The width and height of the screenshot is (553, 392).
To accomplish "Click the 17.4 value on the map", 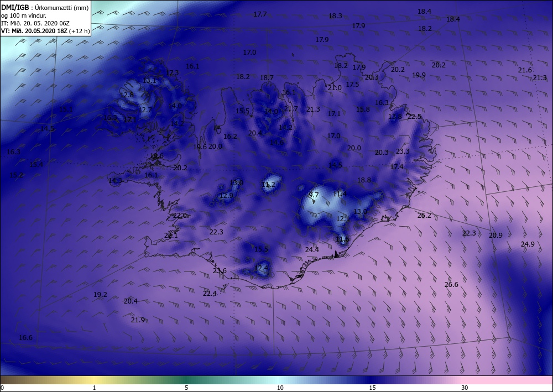I will 397,166.
